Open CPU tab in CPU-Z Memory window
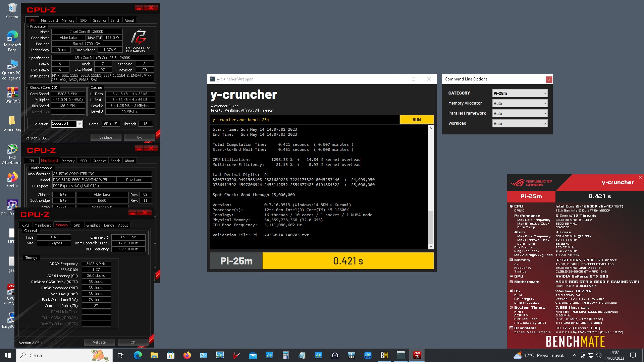 coord(26,225)
